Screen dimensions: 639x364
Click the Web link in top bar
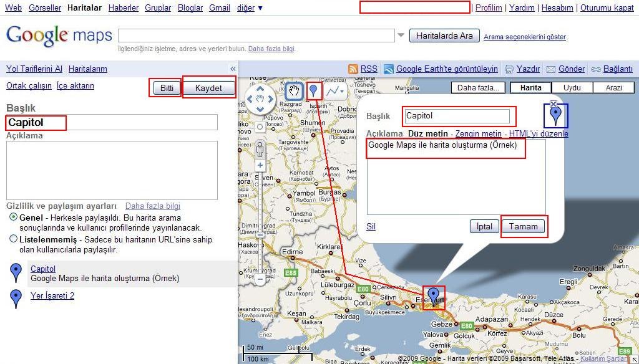(x=14, y=7)
